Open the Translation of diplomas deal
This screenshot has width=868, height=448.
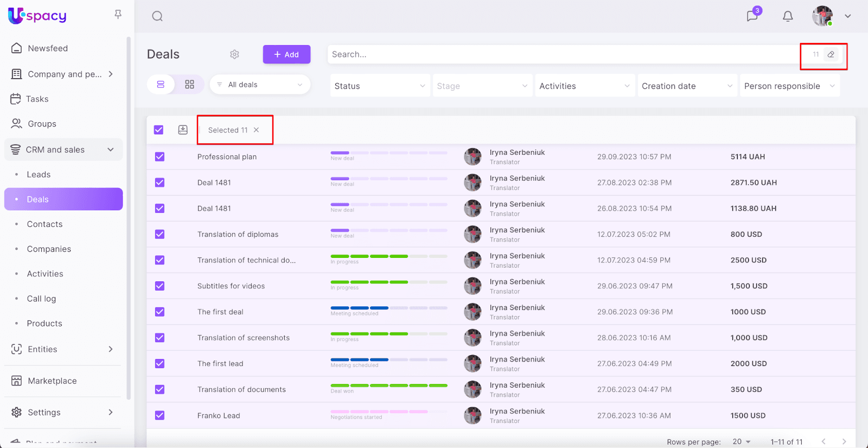(238, 235)
